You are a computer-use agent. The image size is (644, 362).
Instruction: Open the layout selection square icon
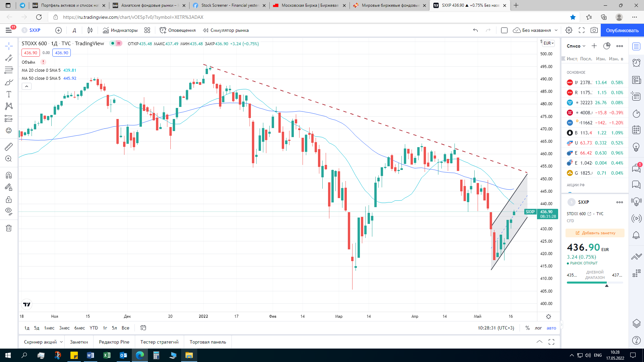click(x=504, y=30)
